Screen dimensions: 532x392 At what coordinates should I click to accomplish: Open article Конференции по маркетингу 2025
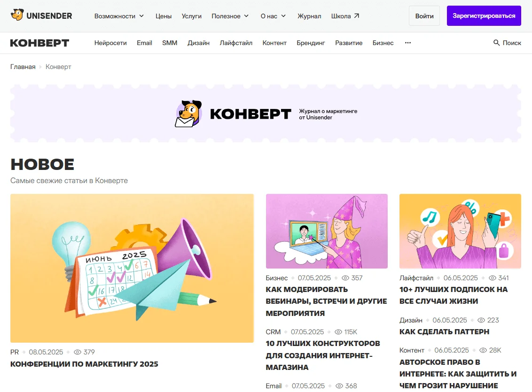pyautogui.click(x=84, y=364)
